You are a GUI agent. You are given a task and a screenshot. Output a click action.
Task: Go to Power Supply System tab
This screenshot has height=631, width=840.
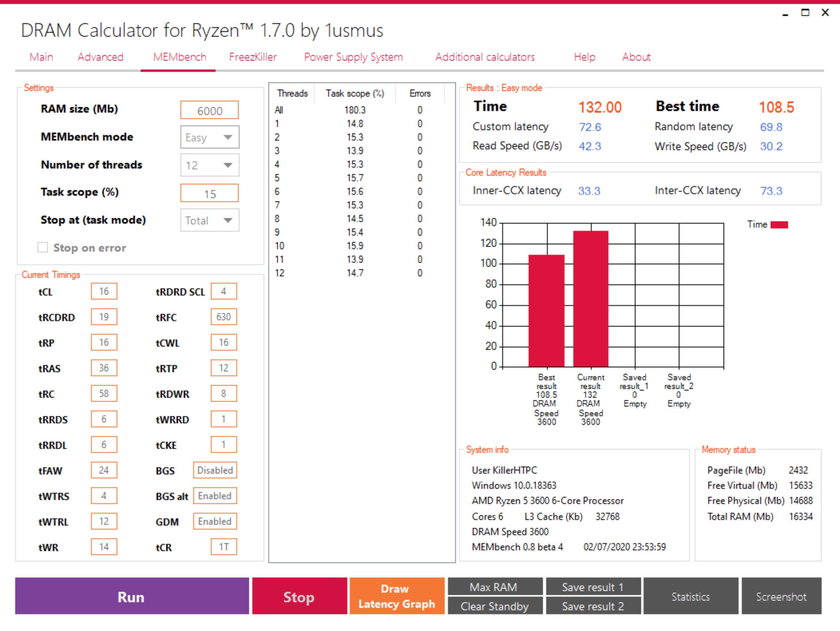(x=353, y=57)
